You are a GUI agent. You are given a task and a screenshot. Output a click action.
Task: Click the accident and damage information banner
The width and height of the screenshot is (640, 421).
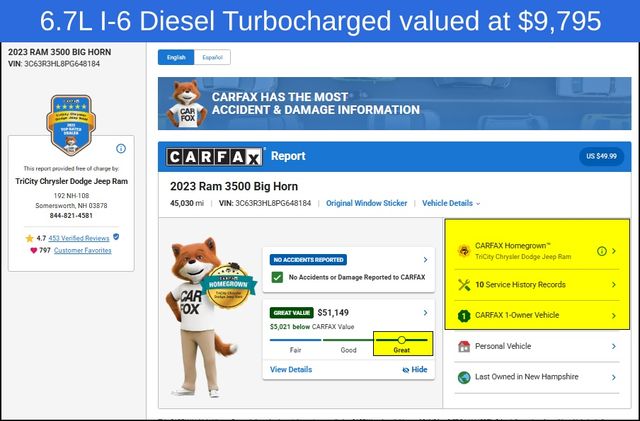pos(394,103)
